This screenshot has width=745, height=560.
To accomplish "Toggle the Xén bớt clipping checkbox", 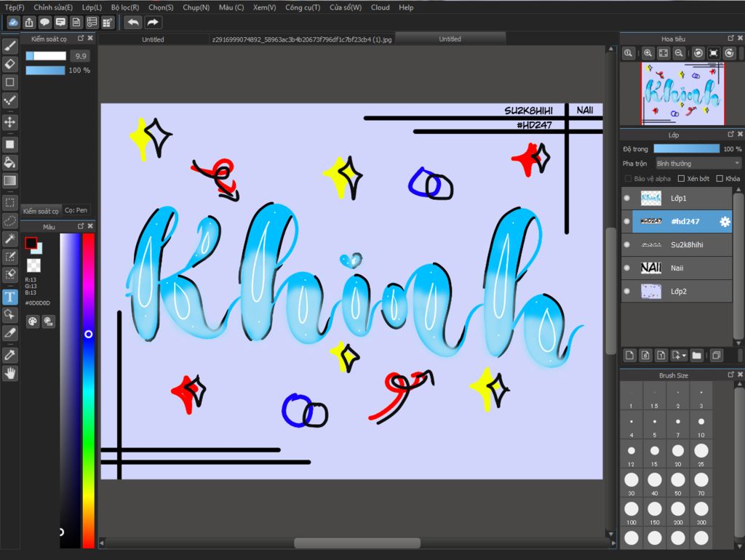I will tap(681, 179).
